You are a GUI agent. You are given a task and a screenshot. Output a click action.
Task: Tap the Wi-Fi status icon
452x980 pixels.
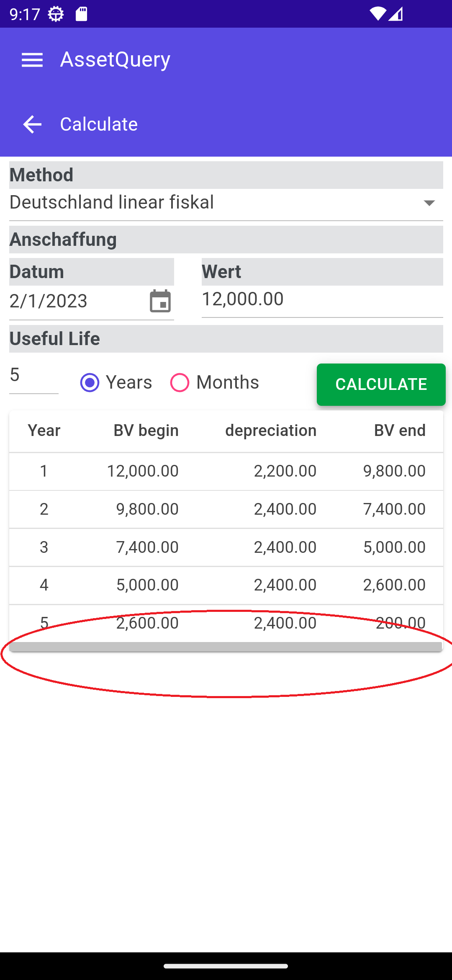(x=378, y=14)
